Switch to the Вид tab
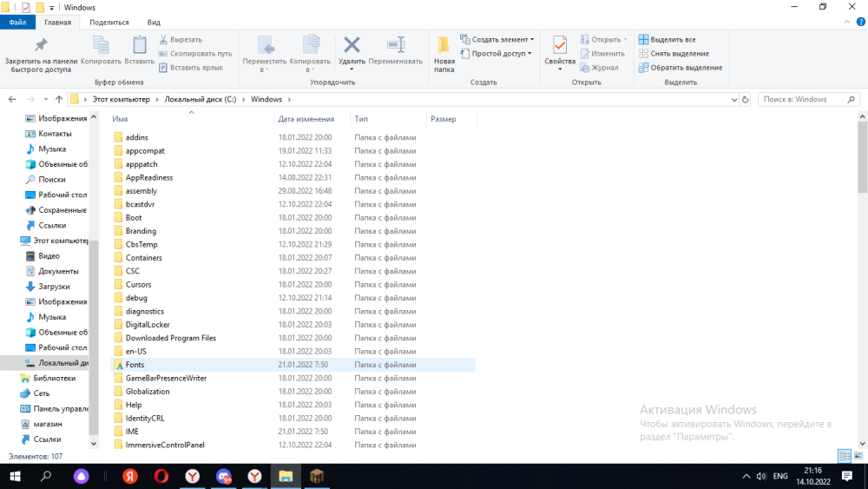 [x=154, y=23]
